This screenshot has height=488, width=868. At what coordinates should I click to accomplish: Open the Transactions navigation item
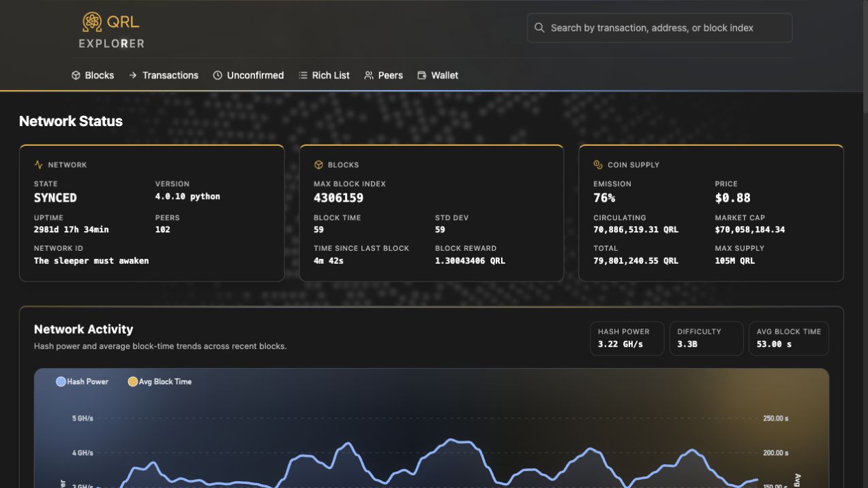[x=164, y=76]
